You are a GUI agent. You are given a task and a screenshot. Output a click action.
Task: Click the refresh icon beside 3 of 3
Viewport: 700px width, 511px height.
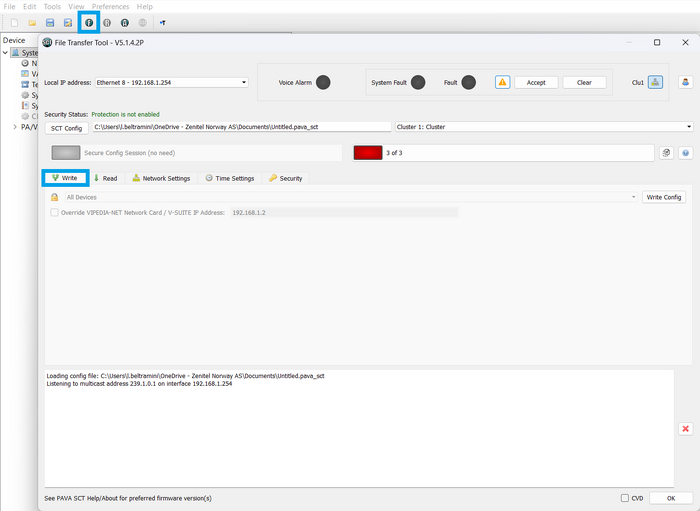click(x=666, y=153)
